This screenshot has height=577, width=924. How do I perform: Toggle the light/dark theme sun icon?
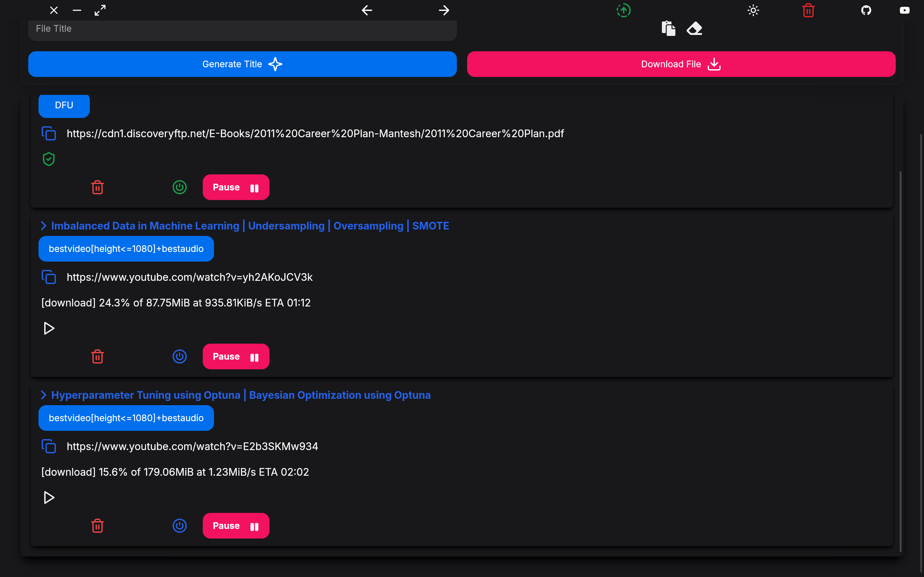pos(753,10)
